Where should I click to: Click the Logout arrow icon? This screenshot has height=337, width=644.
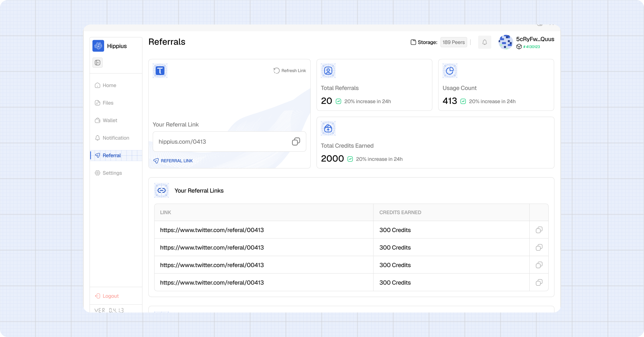click(97, 296)
